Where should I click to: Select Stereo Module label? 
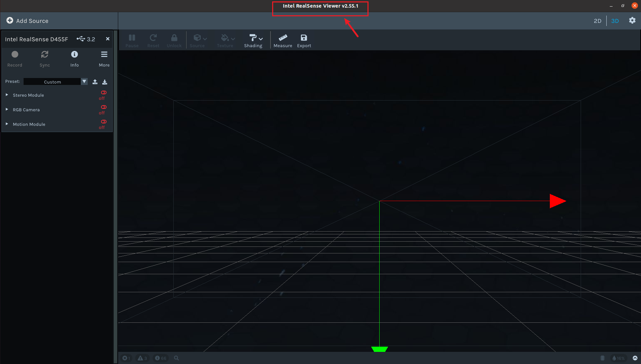pyautogui.click(x=28, y=95)
